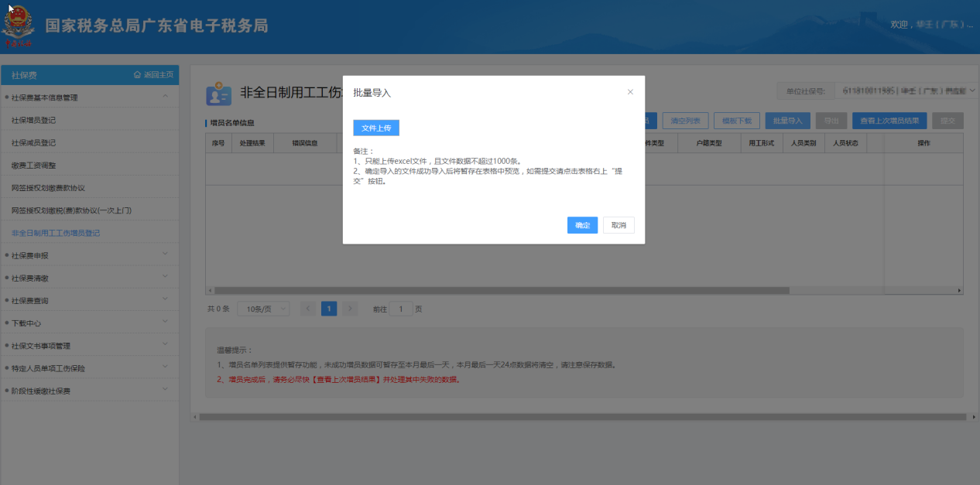Select 非全日制用工工伤增员登记 in sidebar
This screenshot has height=485, width=980.
click(x=56, y=233)
